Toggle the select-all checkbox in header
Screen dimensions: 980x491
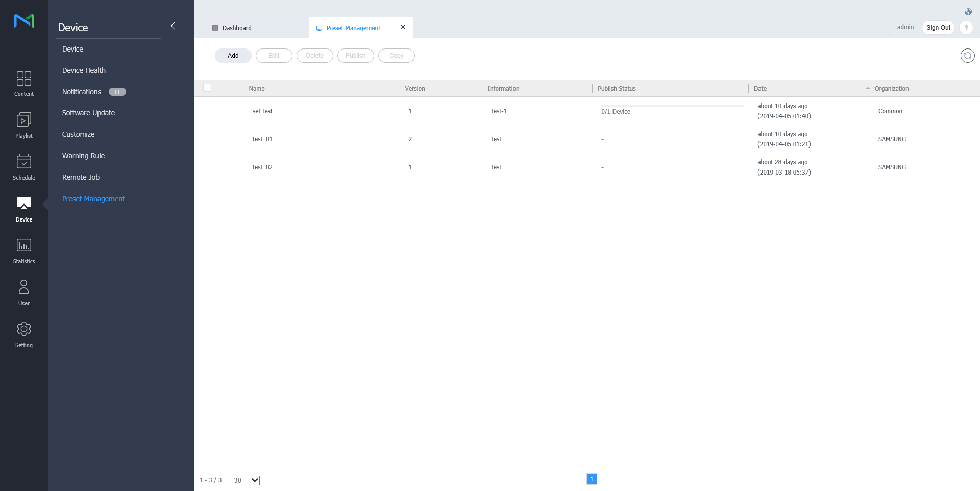click(207, 88)
